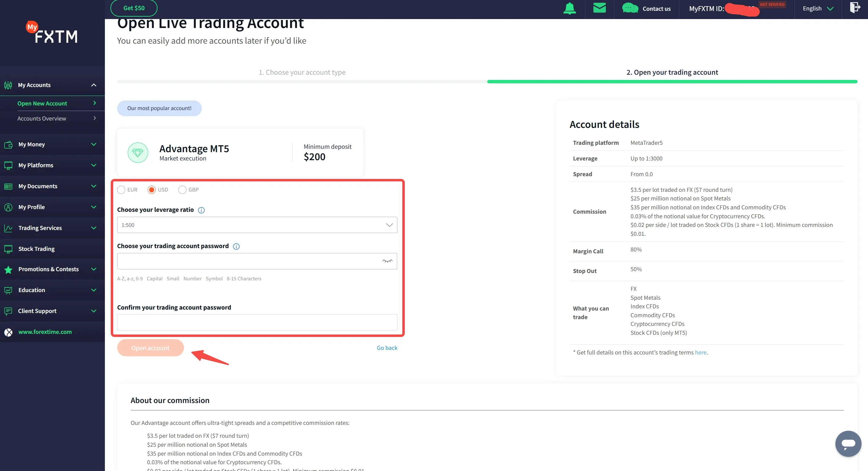Screen dimensions: 868x471
Task: Click the Our most popular account badge
Action: [x=159, y=108]
